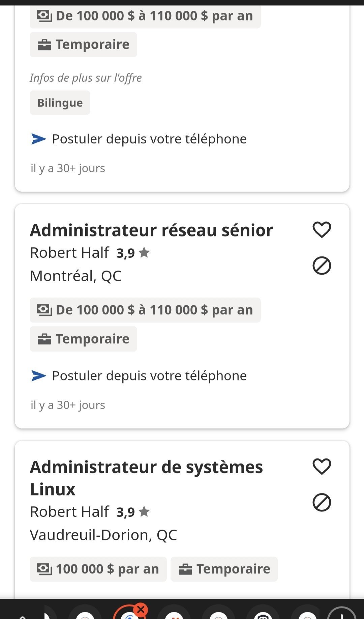Click the salary tag of the Montréal job

click(x=145, y=310)
